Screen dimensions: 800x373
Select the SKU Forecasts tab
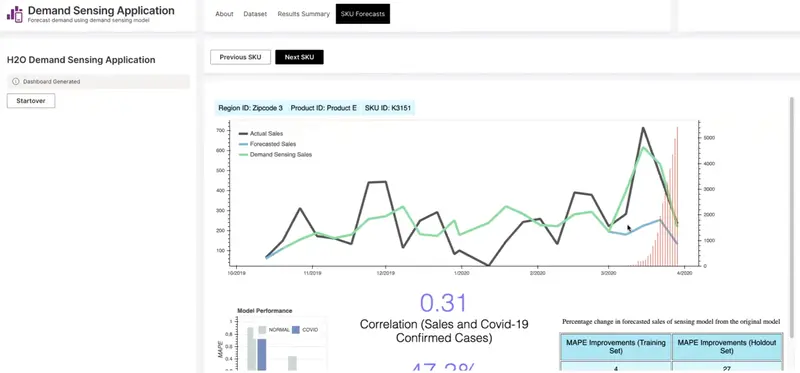[x=363, y=14]
